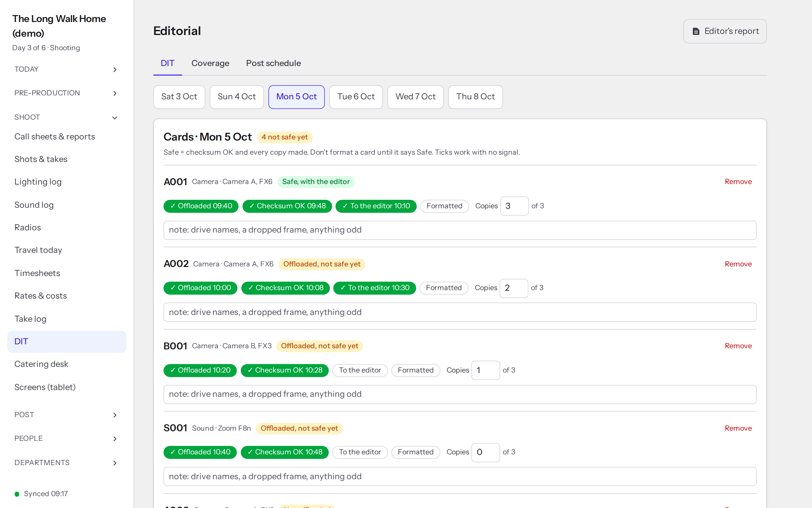Edit the Copies count for card A001

tap(514, 206)
